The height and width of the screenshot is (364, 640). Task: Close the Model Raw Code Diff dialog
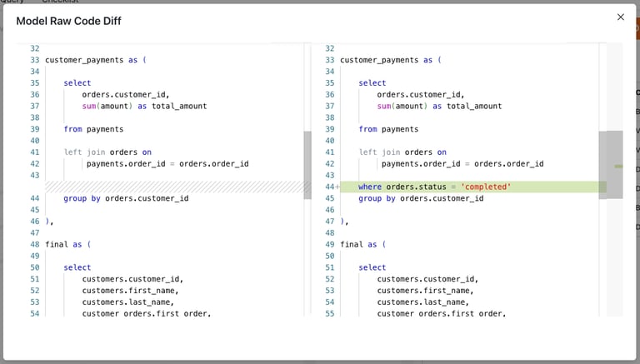tap(620, 17)
